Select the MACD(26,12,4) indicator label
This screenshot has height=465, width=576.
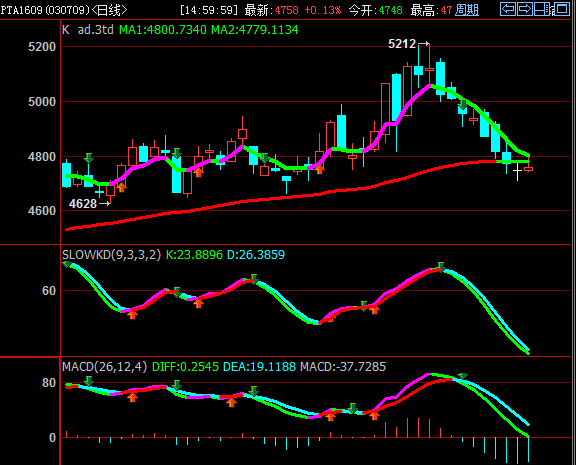104,367
